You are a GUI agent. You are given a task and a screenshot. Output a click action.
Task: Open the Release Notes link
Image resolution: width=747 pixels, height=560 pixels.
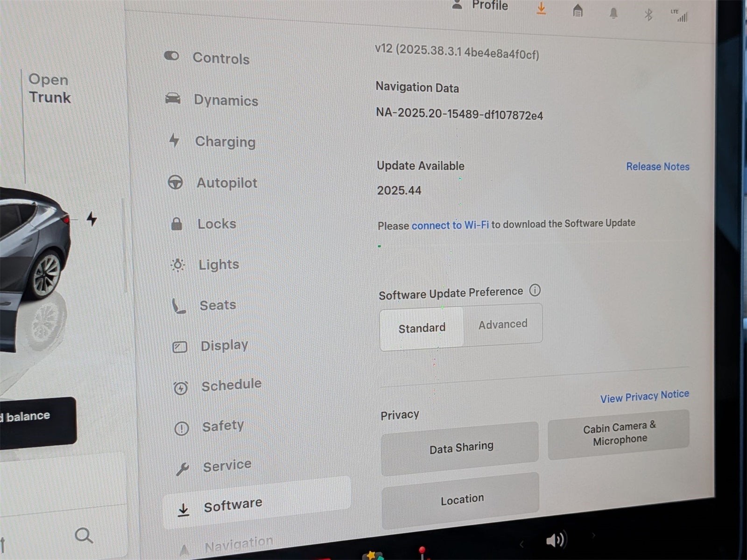[657, 167]
